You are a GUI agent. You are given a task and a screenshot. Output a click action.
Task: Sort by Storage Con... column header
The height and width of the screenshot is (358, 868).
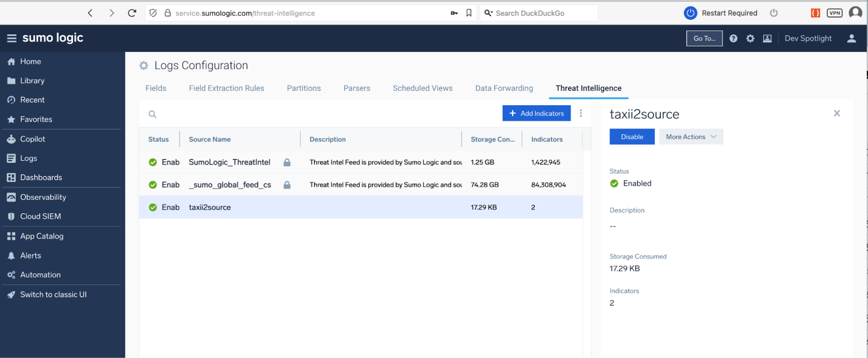point(492,139)
